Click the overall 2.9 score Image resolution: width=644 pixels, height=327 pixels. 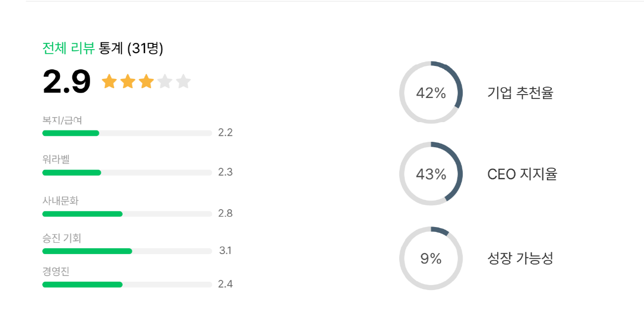67,82
